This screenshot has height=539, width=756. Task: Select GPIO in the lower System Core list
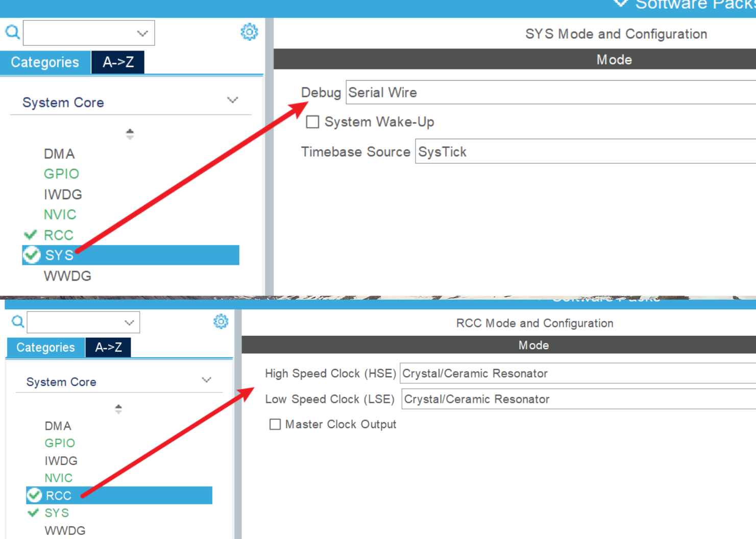[60, 443]
